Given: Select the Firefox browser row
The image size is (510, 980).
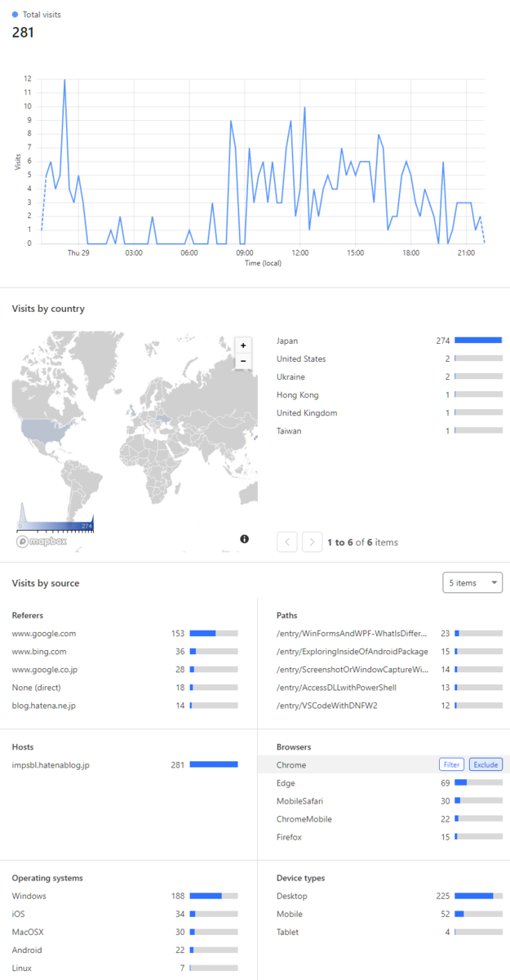Looking at the screenshot, I should coord(389,837).
